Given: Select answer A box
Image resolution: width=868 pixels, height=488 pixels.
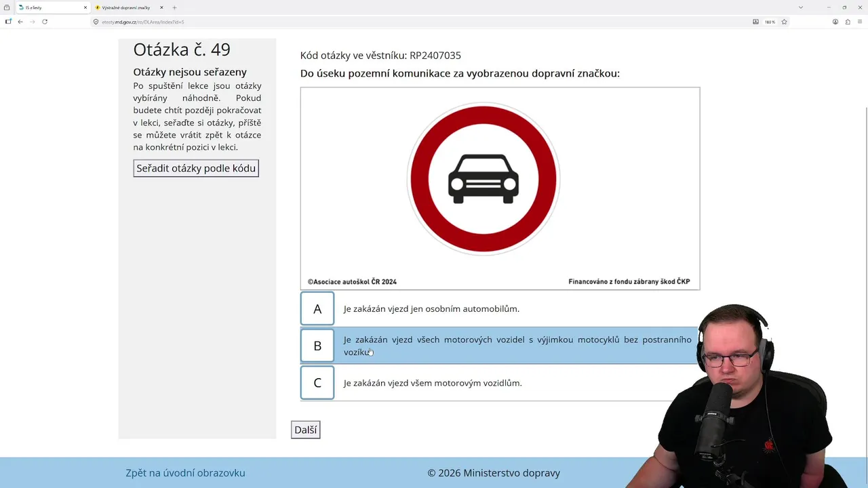Looking at the screenshot, I should (x=317, y=308).
